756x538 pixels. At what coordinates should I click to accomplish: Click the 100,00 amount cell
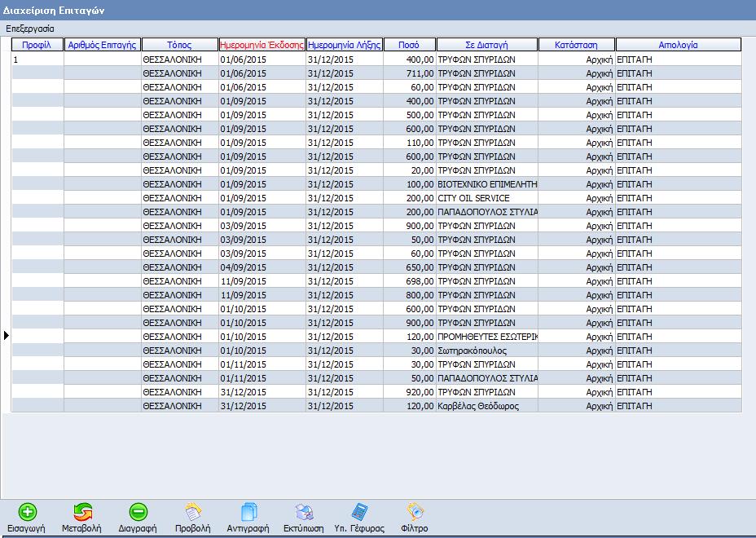point(410,185)
